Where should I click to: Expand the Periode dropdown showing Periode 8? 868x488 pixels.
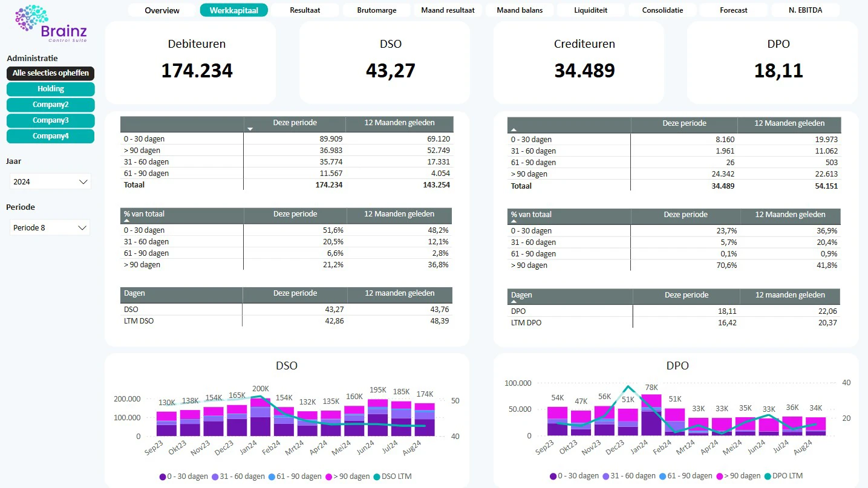coord(50,228)
